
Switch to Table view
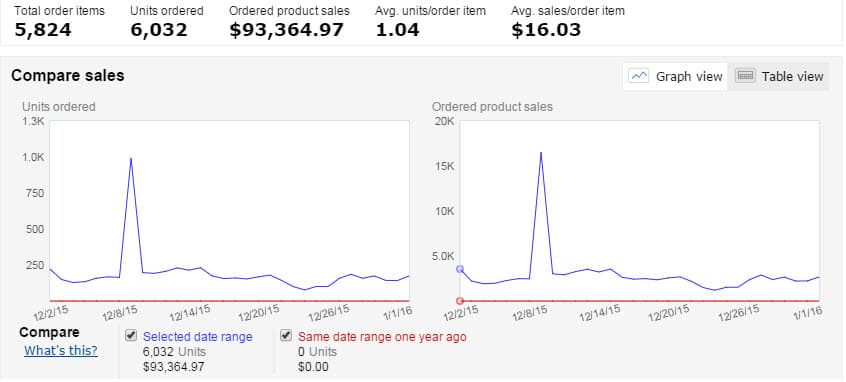click(x=779, y=77)
